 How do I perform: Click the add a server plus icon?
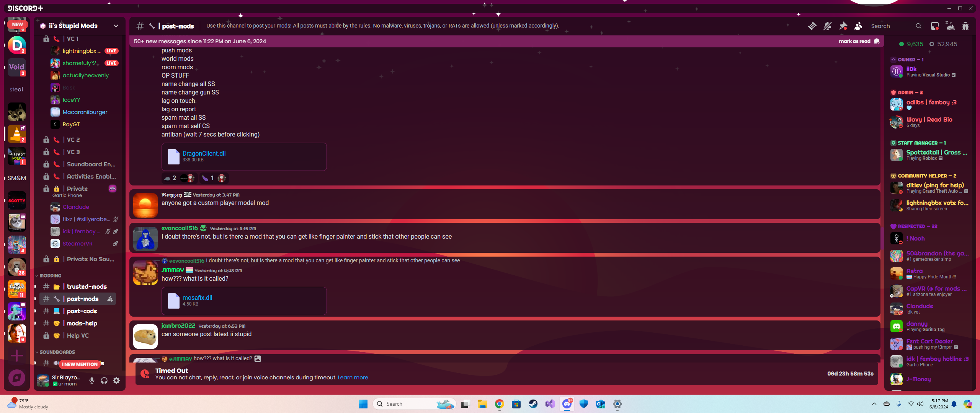[16, 356]
